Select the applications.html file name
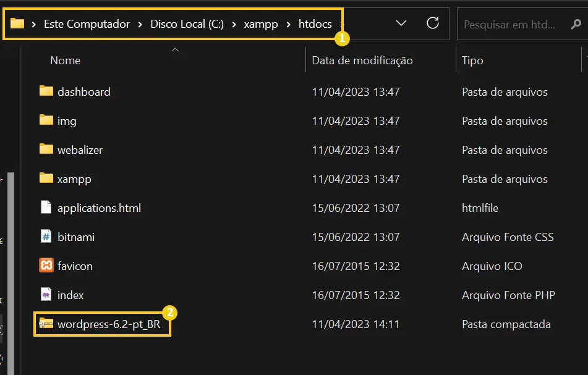 coord(99,208)
